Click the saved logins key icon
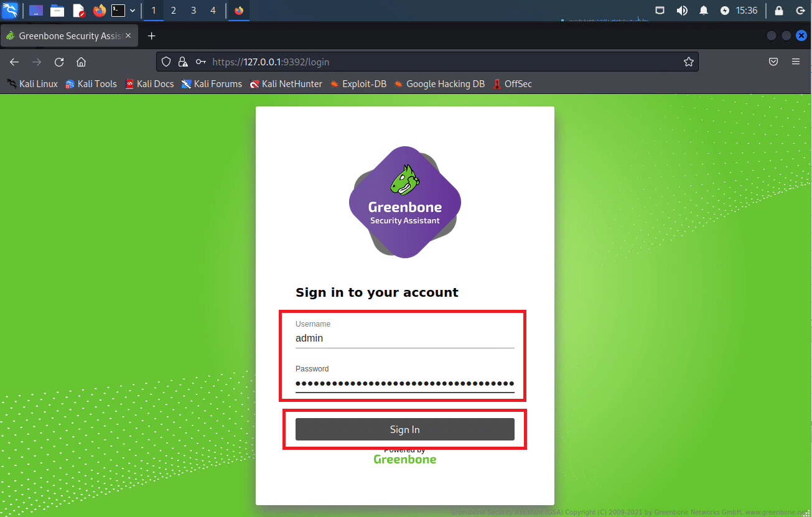This screenshot has width=812, height=517. (200, 62)
